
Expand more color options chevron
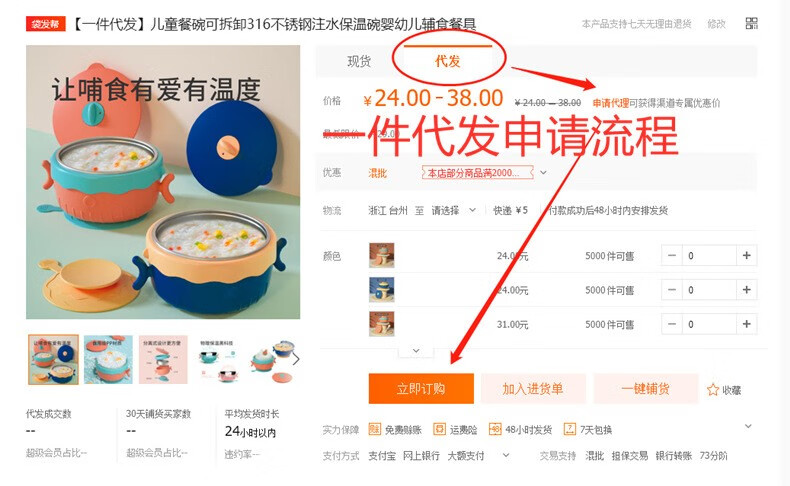pyautogui.click(x=416, y=351)
